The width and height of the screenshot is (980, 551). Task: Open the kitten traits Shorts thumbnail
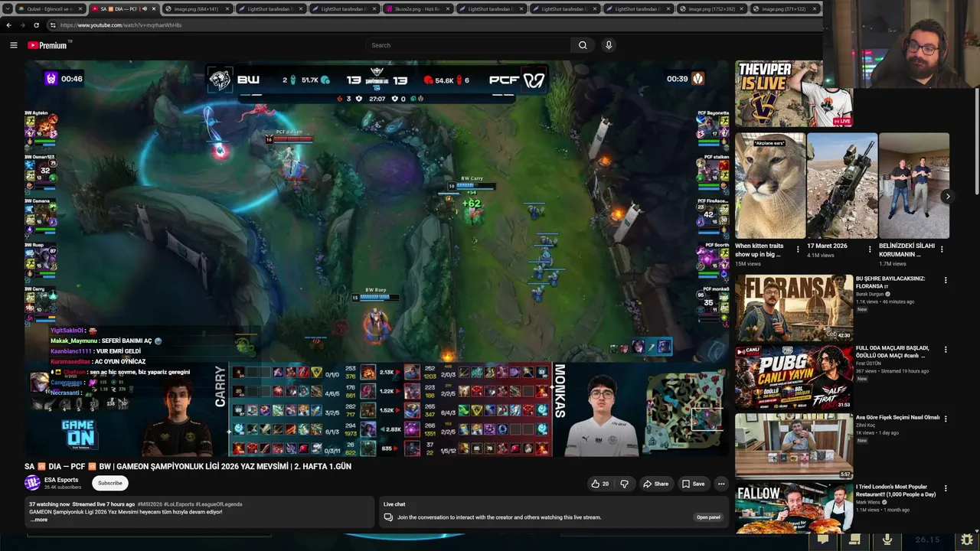tap(770, 186)
